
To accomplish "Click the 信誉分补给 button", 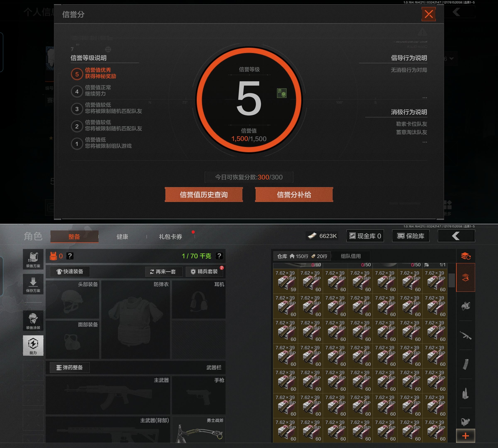I will pos(294,195).
